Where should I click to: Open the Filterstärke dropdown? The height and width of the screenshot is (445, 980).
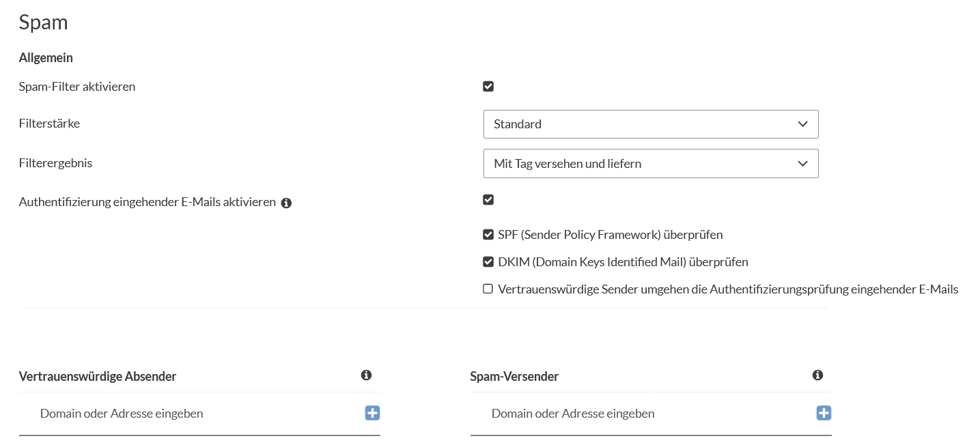(650, 124)
